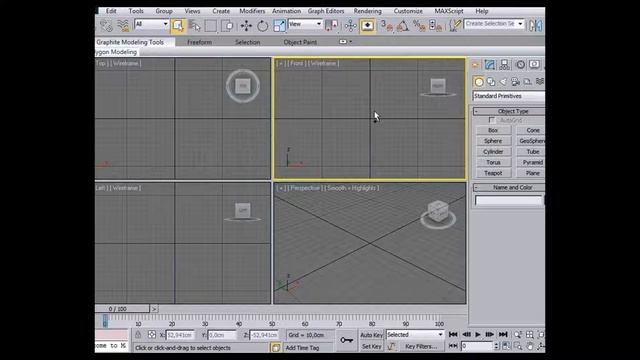Create a Box primitive
The image size is (640, 360).
[493, 130]
